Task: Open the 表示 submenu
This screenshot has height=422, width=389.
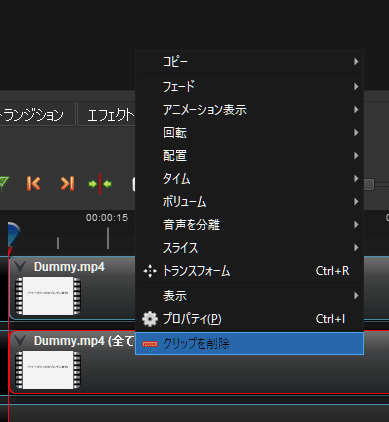Action: pyautogui.click(x=249, y=296)
